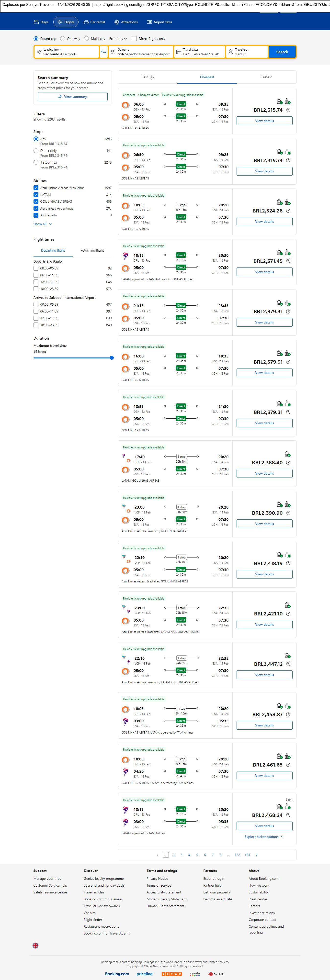Screen dimensions: 330x980
Task: Switch to the Returning flight tab
Action: tap(92, 251)
